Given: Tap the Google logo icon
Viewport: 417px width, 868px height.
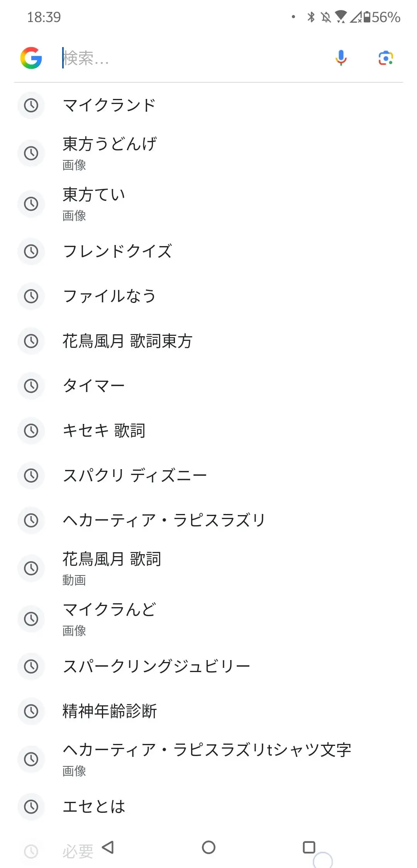Looking at the screenshot, I should 31,58.
